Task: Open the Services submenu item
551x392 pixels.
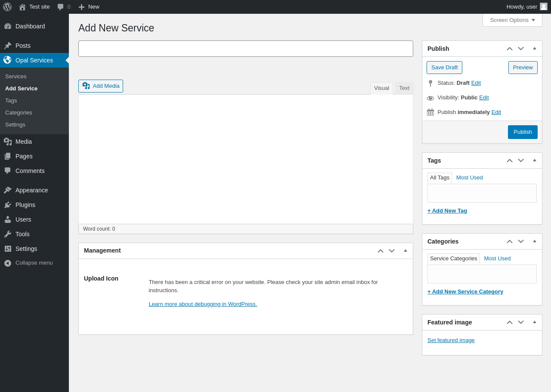Action: (16, 76)
